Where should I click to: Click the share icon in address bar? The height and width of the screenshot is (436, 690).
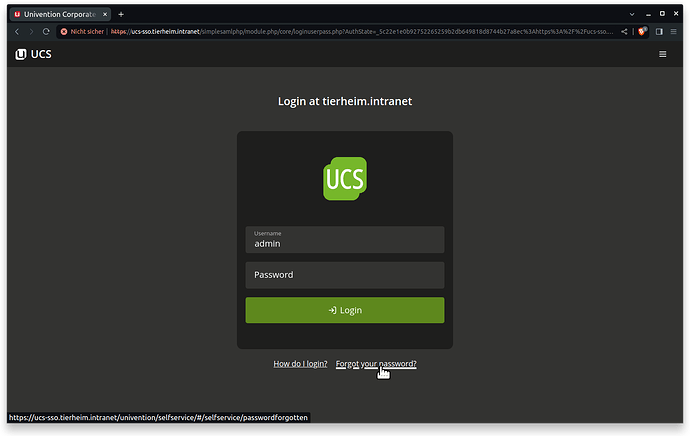tap(624, 32)
